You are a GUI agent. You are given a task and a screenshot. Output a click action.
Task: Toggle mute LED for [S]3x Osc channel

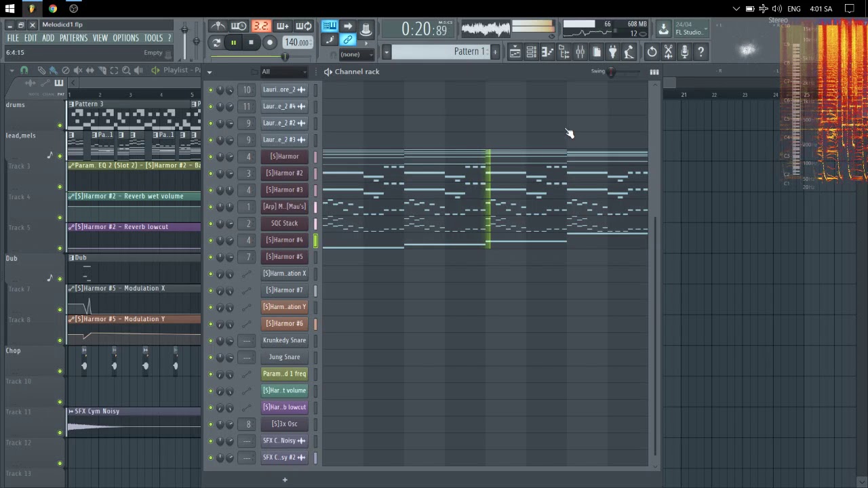point(210,424)
